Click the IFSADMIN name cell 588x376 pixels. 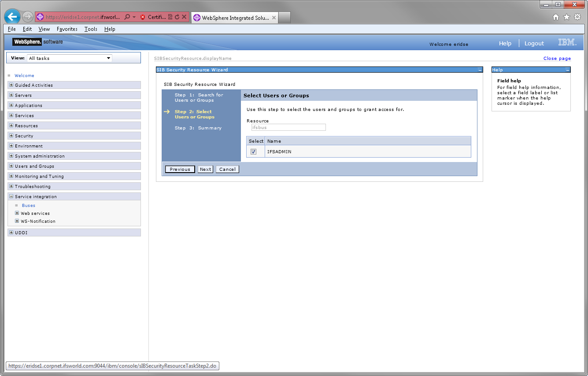point(368,151)
